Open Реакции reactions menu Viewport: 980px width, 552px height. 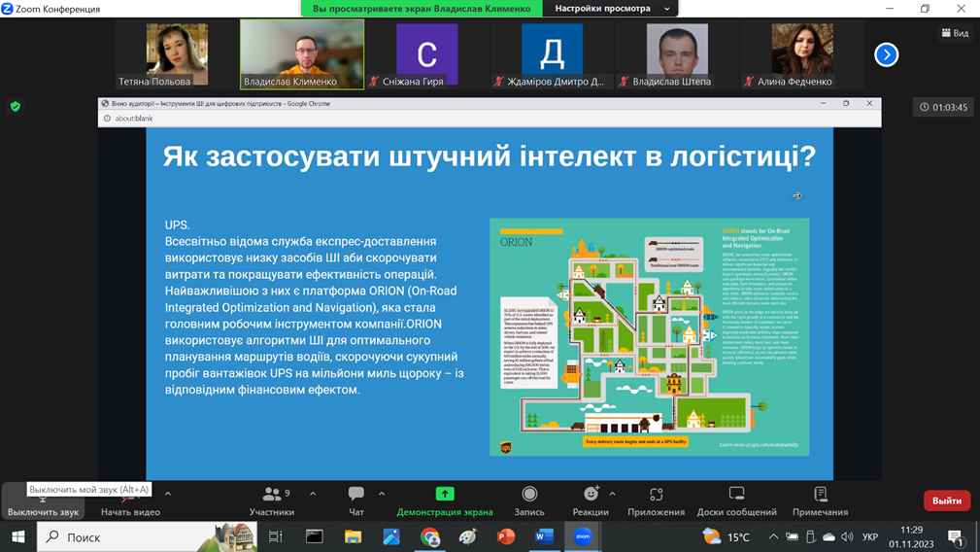[x=591, y=502]
